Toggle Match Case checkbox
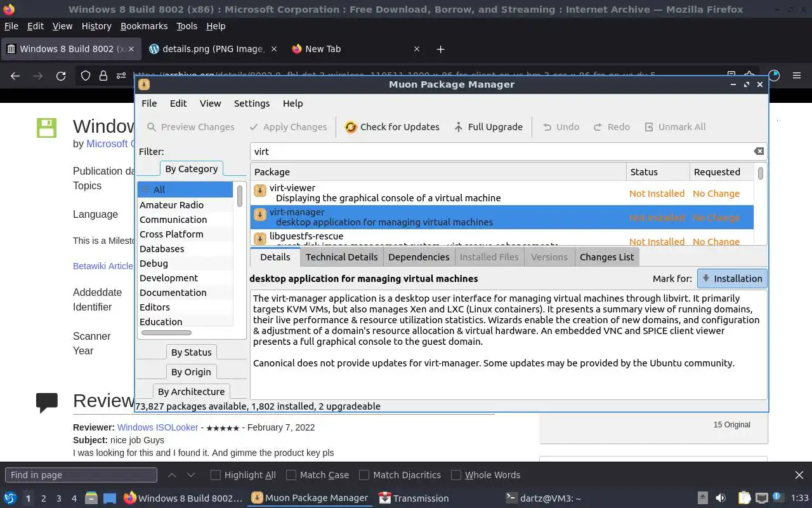The image size is (812, 508). pos(291,475)
